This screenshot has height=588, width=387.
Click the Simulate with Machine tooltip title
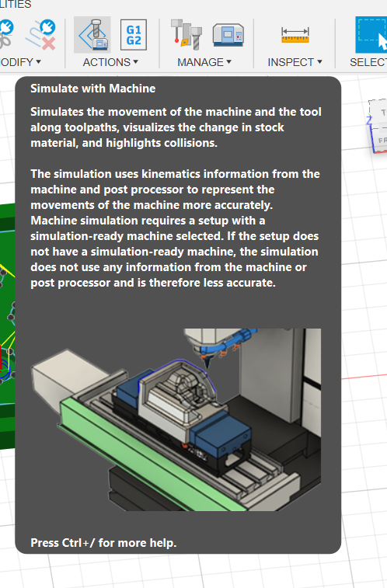tap(93, 89)
